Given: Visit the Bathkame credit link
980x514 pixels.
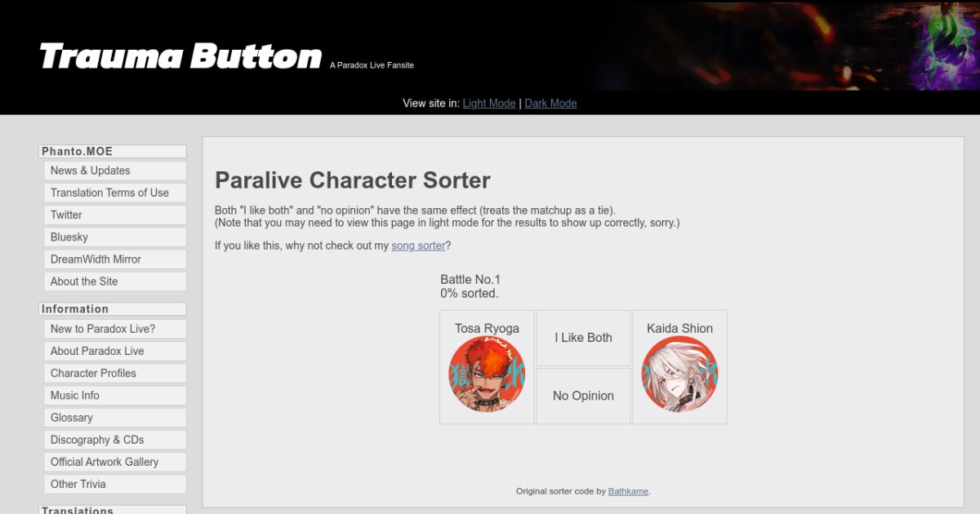Looking at the screenshot, I should pyautogui.click(x=628, y=491).
